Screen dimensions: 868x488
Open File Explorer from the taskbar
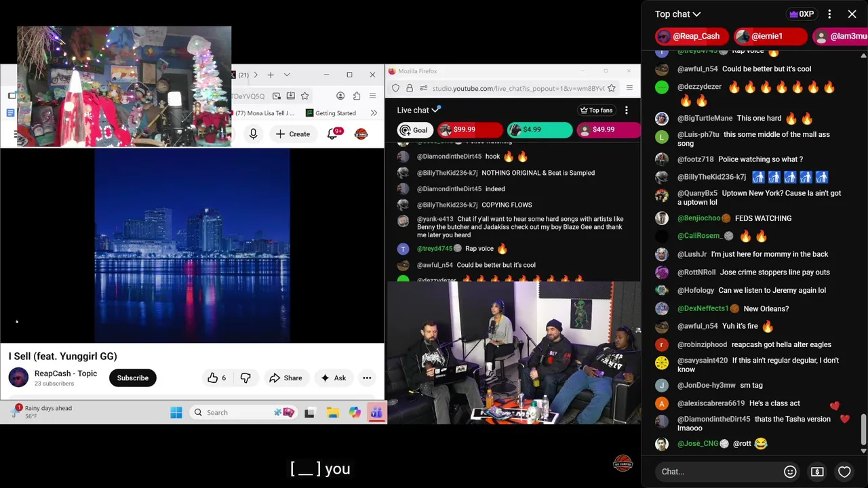coord(332,412)
